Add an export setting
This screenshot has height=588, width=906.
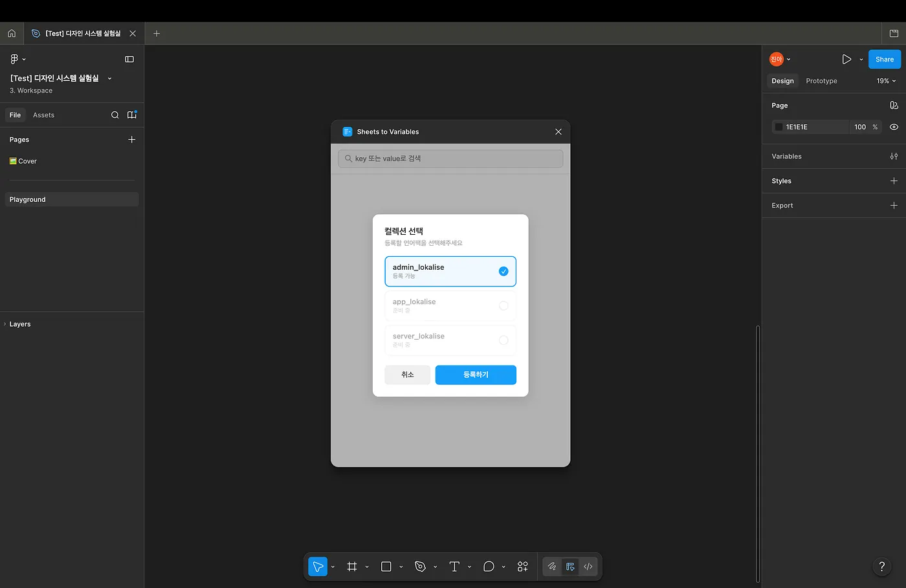(894, 206)
